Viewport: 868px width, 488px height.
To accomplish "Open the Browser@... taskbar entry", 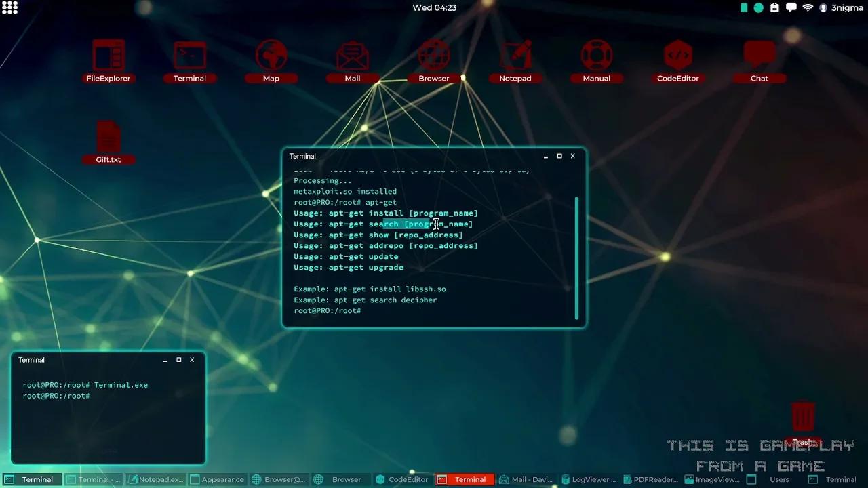I will [279, 479].
